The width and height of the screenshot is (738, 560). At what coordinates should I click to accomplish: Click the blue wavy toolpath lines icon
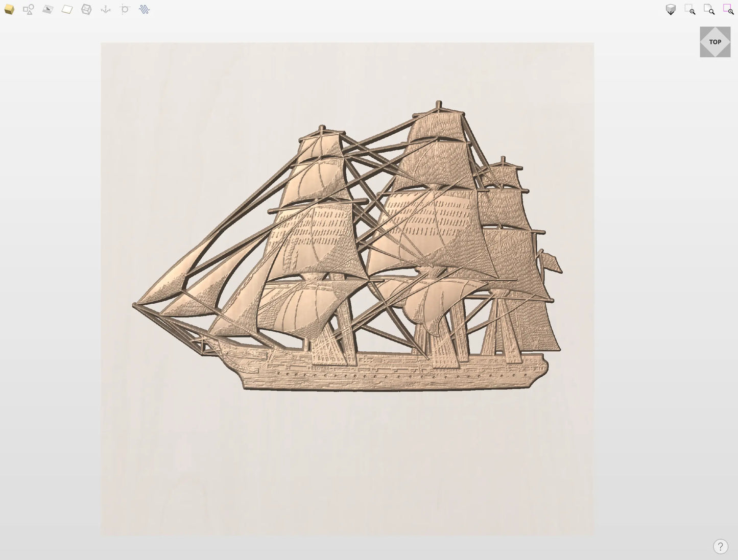click(144, 10)
